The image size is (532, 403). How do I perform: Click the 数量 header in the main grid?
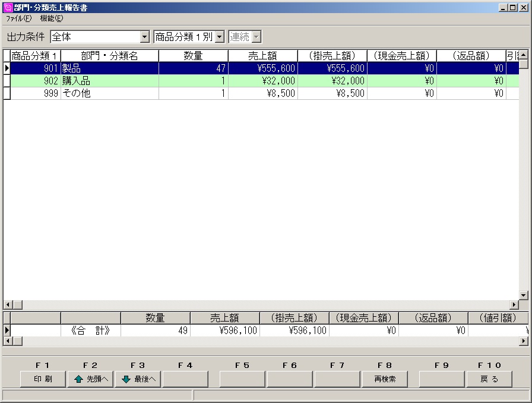click(194, 56)
